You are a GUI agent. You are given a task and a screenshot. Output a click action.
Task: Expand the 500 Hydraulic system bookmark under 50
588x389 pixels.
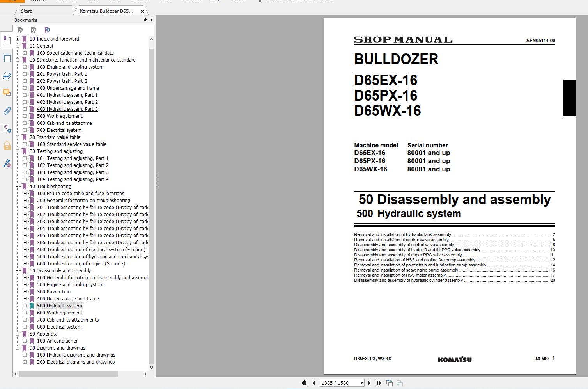[x=25, y=306]
